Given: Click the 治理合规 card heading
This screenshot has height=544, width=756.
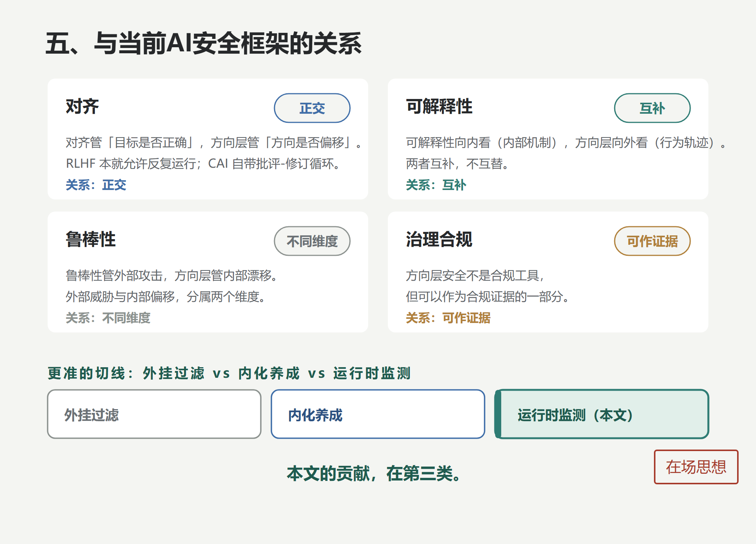Looking at the screenshot, I should 439,239.
